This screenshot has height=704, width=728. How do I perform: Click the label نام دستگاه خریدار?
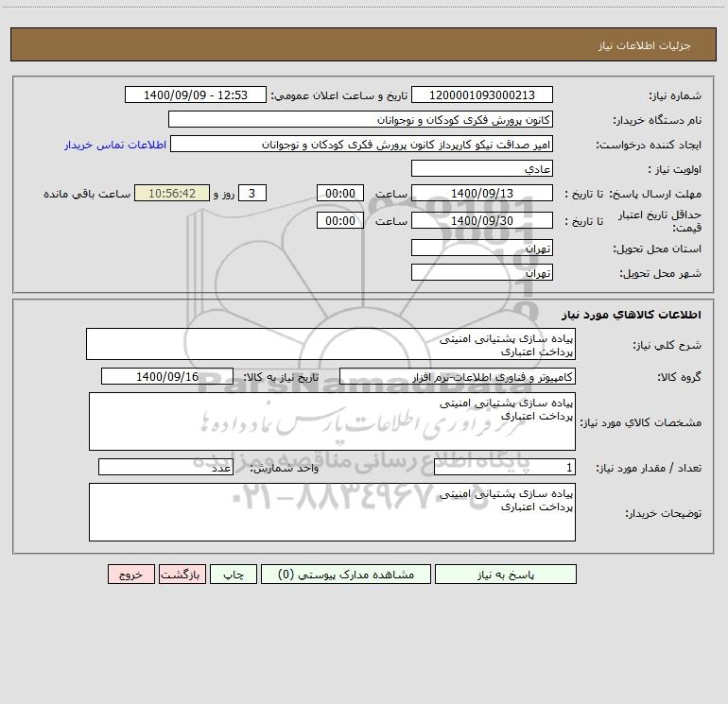[x=657, y=120]
